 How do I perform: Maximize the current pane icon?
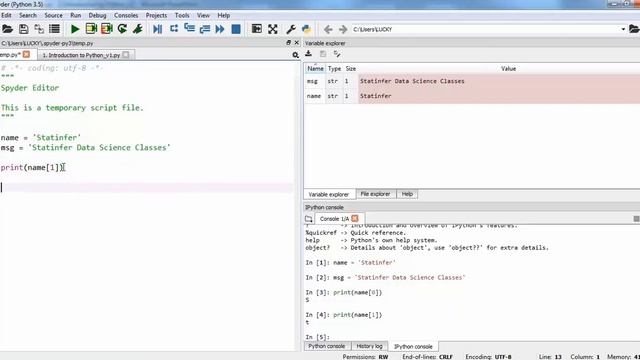click(x=257, y=29)
